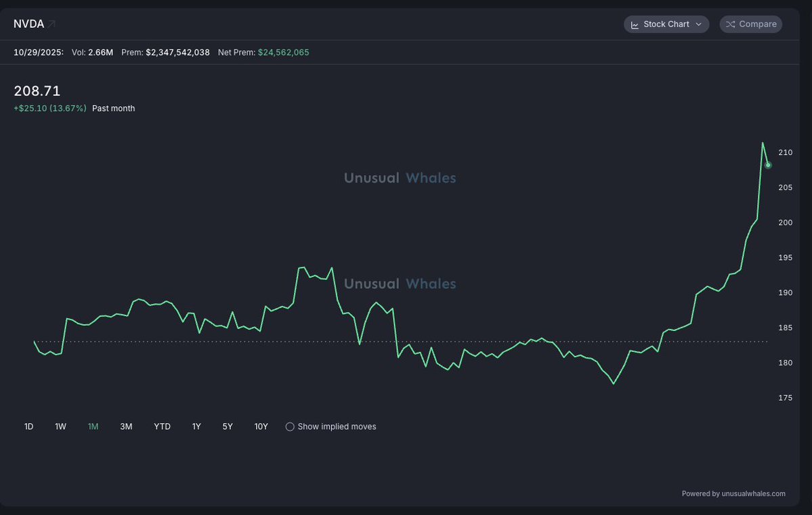Viewport: 812px width, 515px height.
Task: Change the chart to 5Y range
Action: [228, 427]
